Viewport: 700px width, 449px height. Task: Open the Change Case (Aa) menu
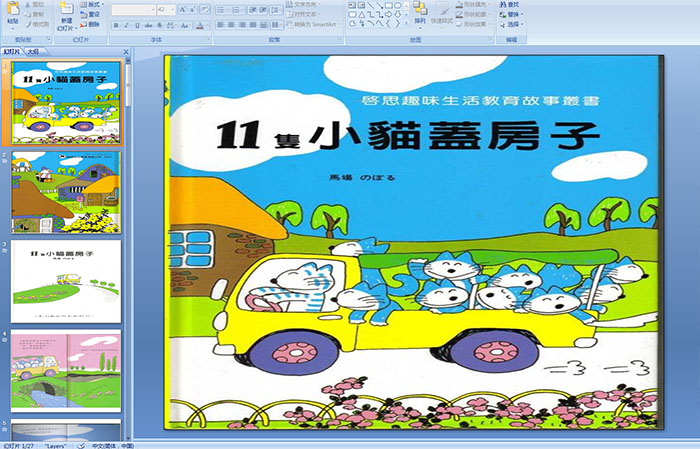click(x=185, y=25)
